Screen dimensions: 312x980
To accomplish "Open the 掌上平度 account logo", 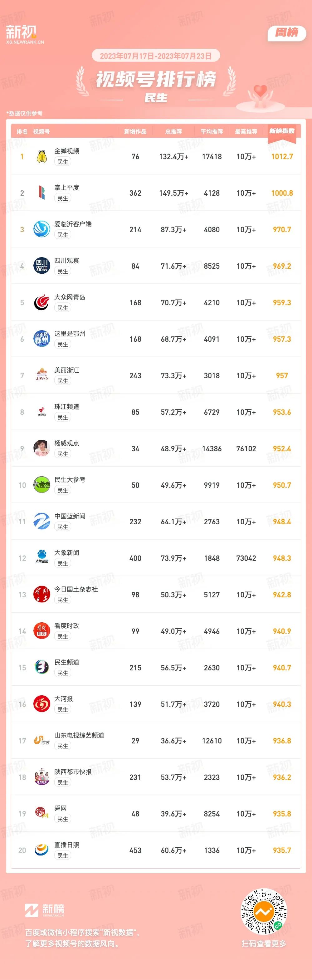I will (42, 193).
